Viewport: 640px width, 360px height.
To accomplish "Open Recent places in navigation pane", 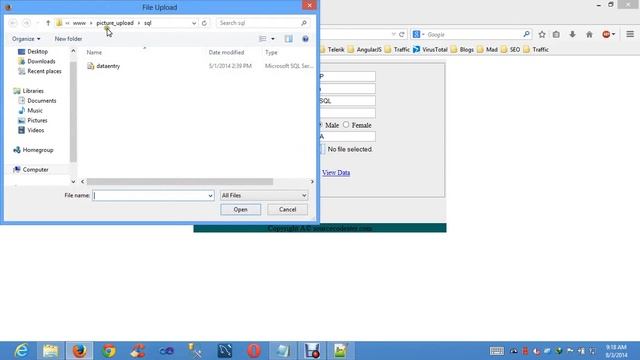I will pos(44,71).
